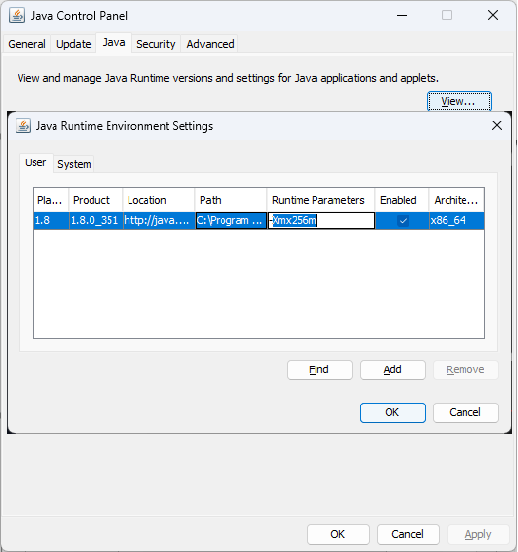Close the Java Control Panel window
Image resolution: width=518 pixels, height=552 pixels.
click(493, 15)
